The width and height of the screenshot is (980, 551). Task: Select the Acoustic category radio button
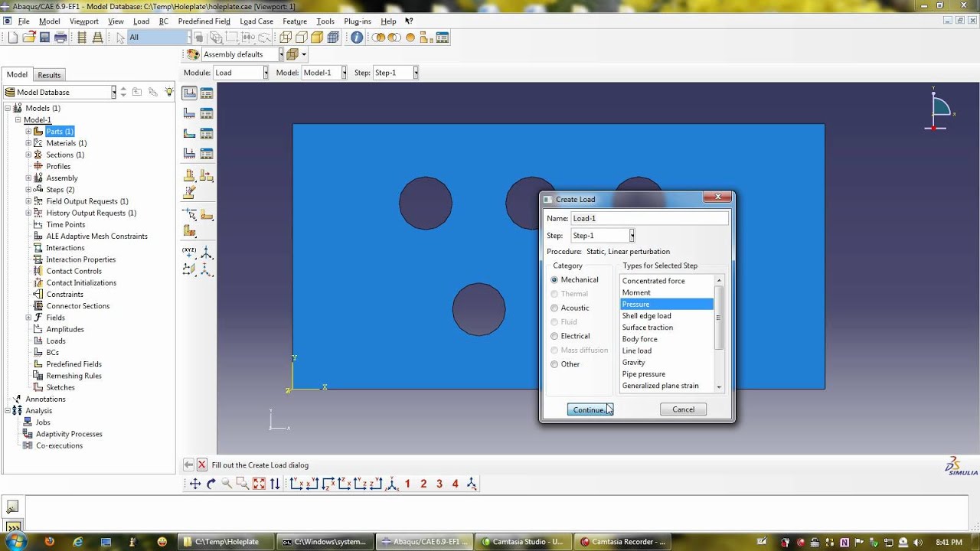tap(554, 308)
